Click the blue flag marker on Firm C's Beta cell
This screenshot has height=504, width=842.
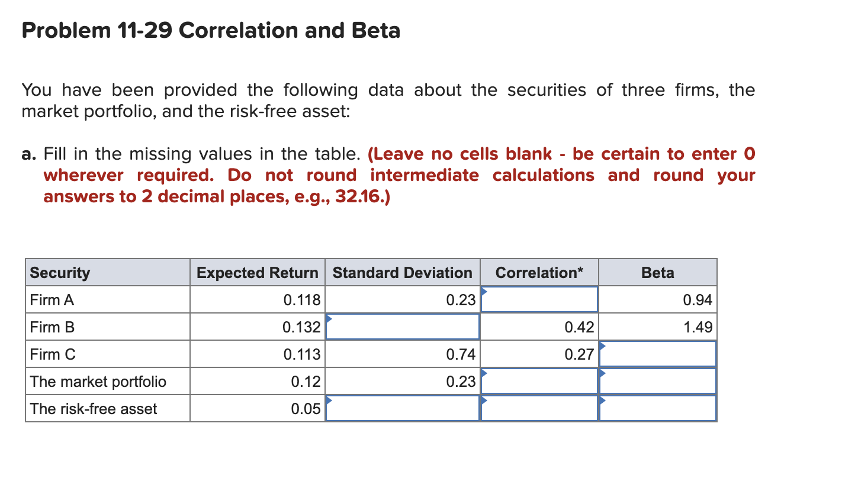click(603, 344)
